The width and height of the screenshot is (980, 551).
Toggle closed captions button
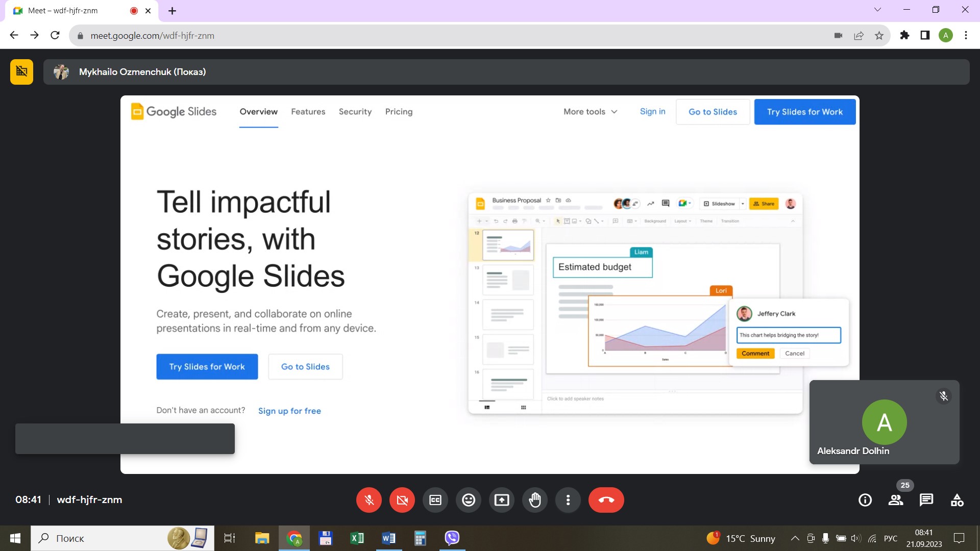435,500
